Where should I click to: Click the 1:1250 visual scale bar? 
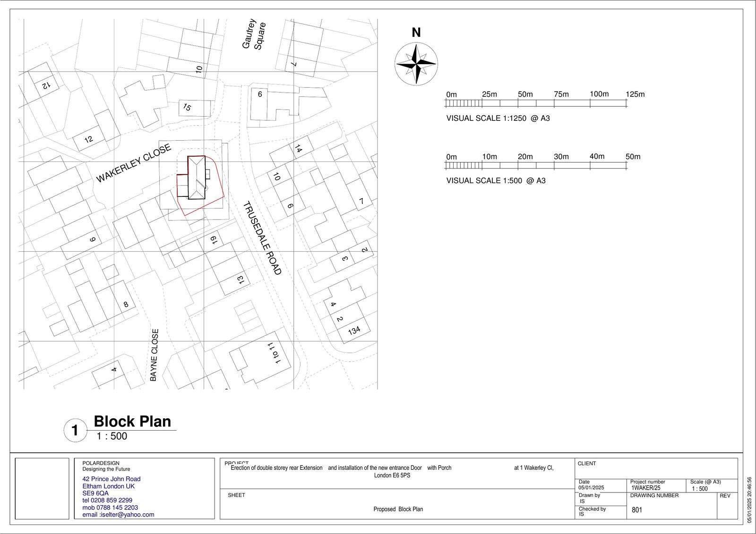tap(536, 103)
